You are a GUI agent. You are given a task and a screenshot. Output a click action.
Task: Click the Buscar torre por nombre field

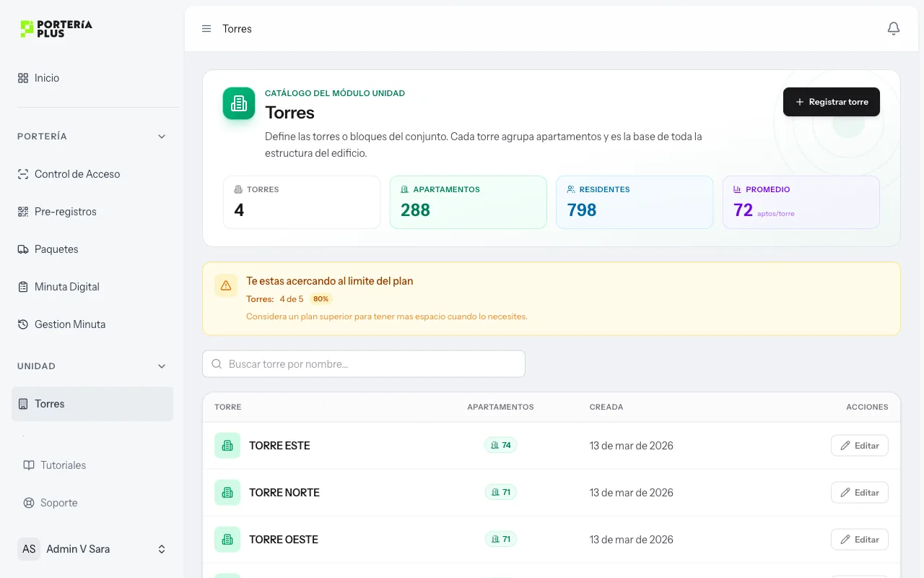point(364,364)
